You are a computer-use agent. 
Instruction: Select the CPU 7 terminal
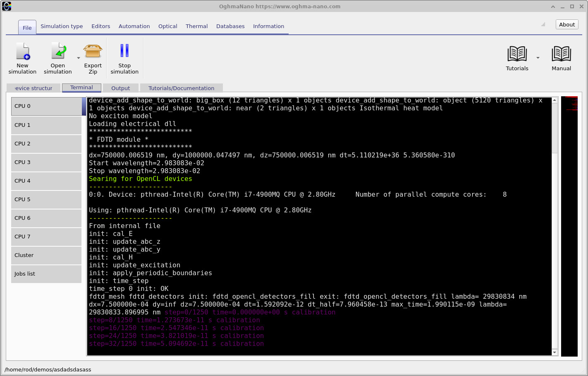coord(46,236)
